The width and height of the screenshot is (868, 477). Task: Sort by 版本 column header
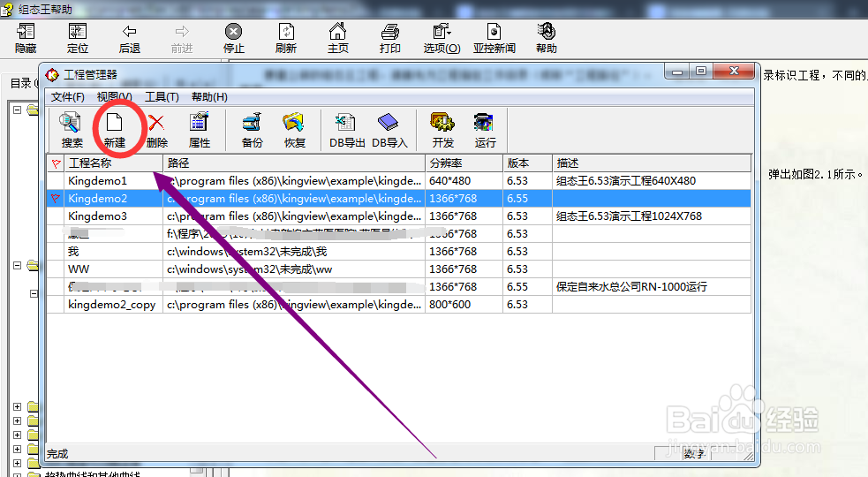pyautogui.click(x=527, y=163)
